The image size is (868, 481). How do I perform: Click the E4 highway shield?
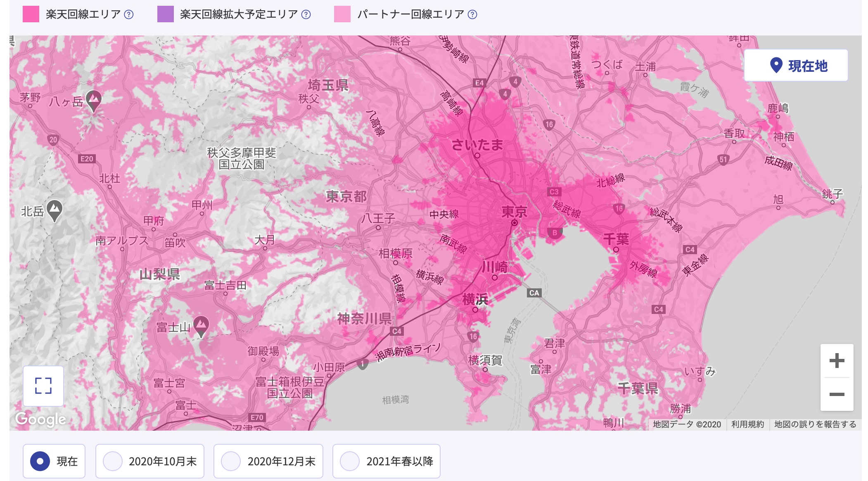tap(479, 83)
